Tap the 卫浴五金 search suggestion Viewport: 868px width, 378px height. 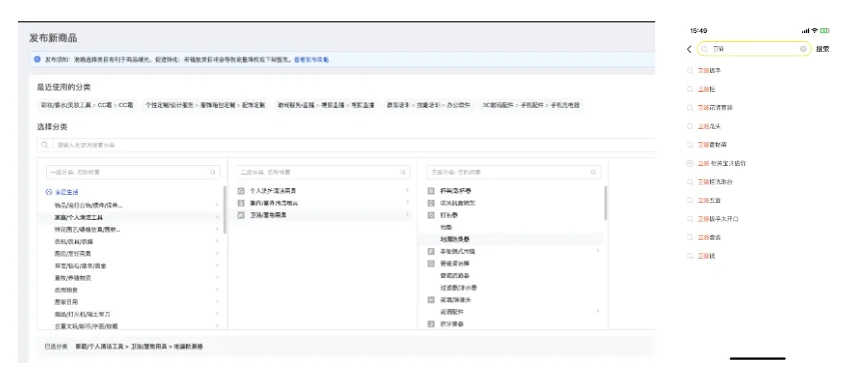[709, 201]
